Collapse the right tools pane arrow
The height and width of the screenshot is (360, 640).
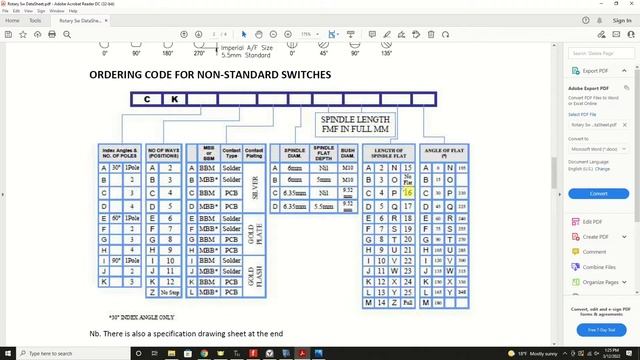(560, 194)
